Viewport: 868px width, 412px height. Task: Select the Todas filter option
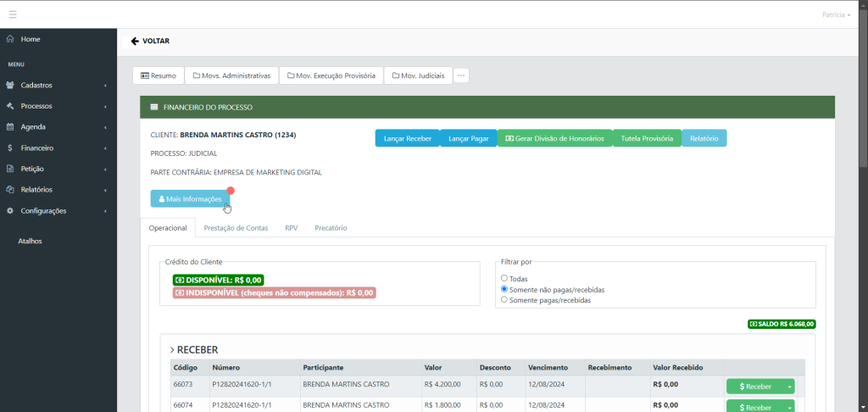pyautogui.click(x=504, y=278)
